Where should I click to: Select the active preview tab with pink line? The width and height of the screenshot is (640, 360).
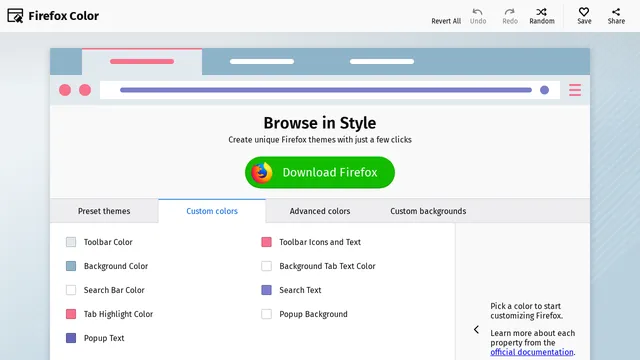(142, 62)
